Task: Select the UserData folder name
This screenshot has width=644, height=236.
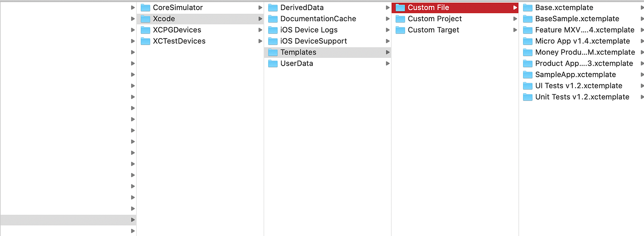Action: click(x=297, y=63)
